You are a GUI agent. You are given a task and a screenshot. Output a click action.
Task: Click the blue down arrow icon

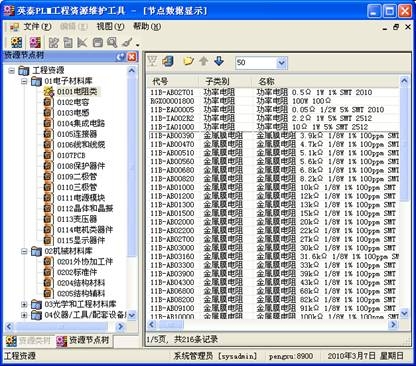(219, 61)
